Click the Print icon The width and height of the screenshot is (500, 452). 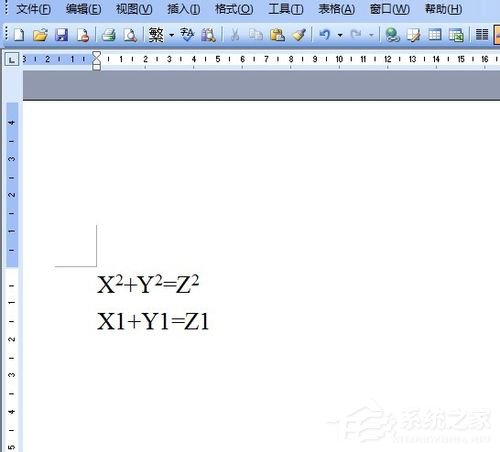point(109,34)
